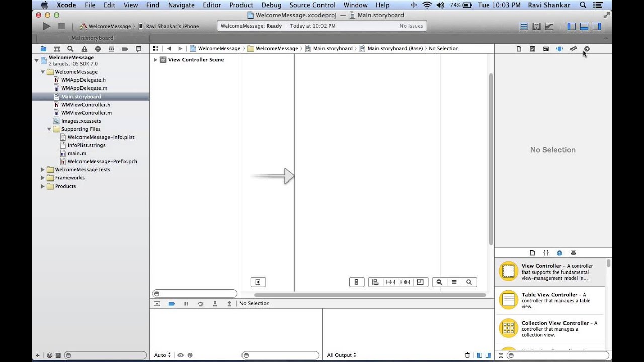Clear the console with trash icon
Image resolution: width=644 pixels, height=362 pixels.
pos(467,355)
